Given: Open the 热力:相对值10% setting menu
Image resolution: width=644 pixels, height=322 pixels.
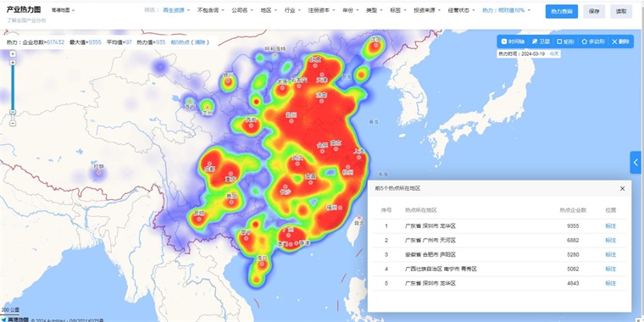Looking at the screenshot, I should 506,10.
